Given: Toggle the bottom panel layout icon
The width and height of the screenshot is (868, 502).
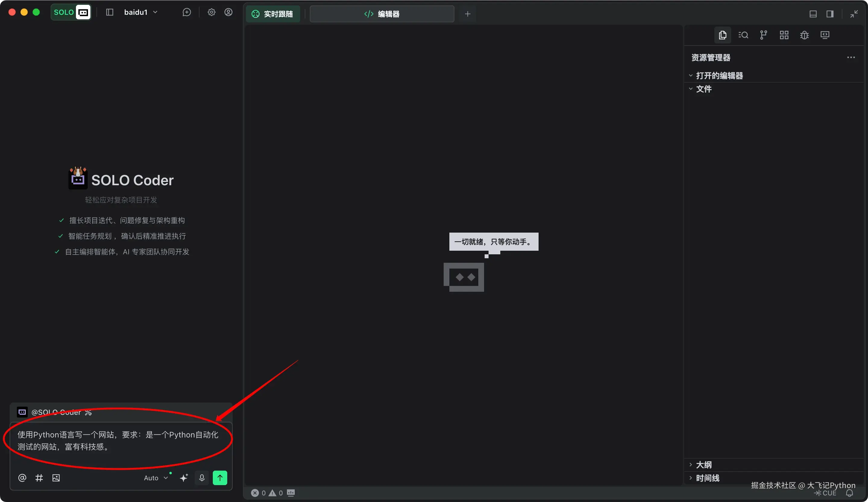Looking at the screenshot, I should (x=813, y=14).
